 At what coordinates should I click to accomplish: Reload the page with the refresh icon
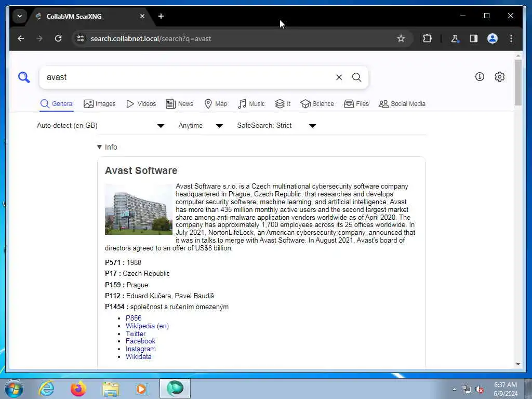tap(58, 38)
